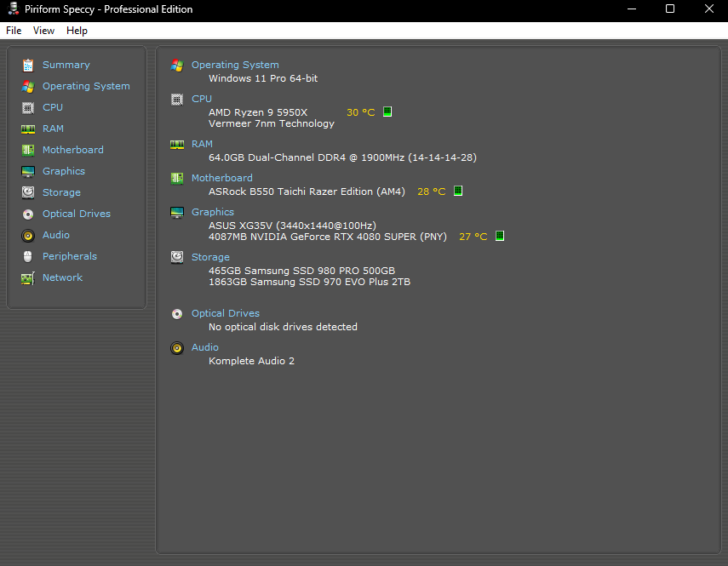
Task: Click the AMD Ryzen 9 5950X text
Action: click(x=258, y=112)
